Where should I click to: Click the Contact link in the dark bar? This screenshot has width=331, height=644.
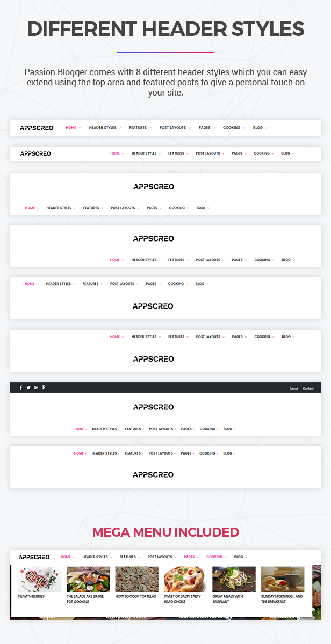click(x=308, y=389)
